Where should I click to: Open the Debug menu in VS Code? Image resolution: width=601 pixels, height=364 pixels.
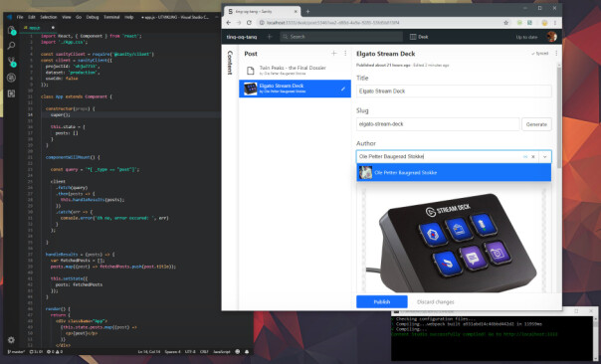[92, 17]
